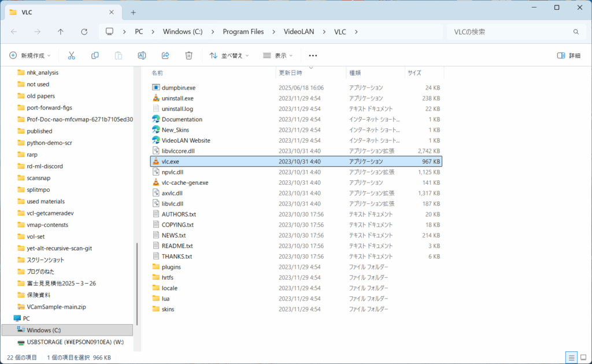
Task: Select README.txt file name
Action: coord(177,246)
